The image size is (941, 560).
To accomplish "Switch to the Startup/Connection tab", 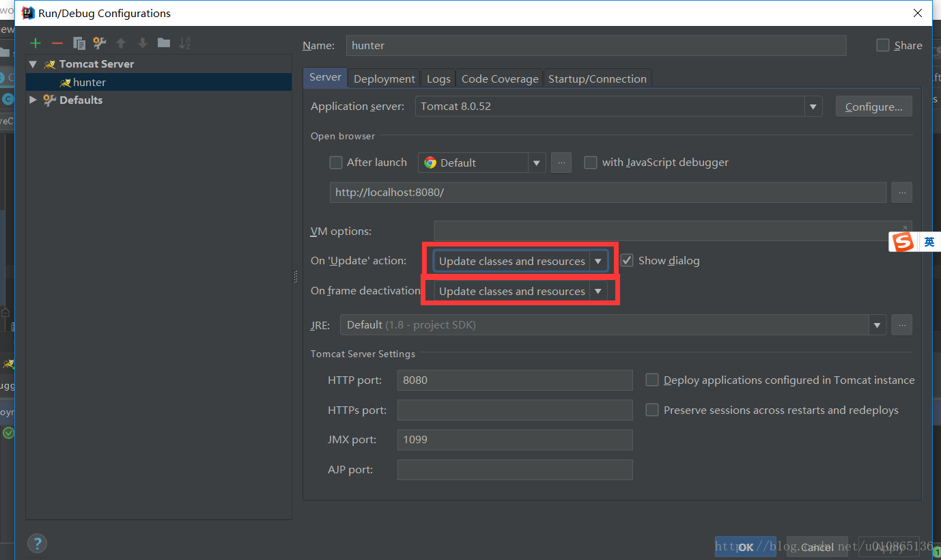I will [598, 79].
